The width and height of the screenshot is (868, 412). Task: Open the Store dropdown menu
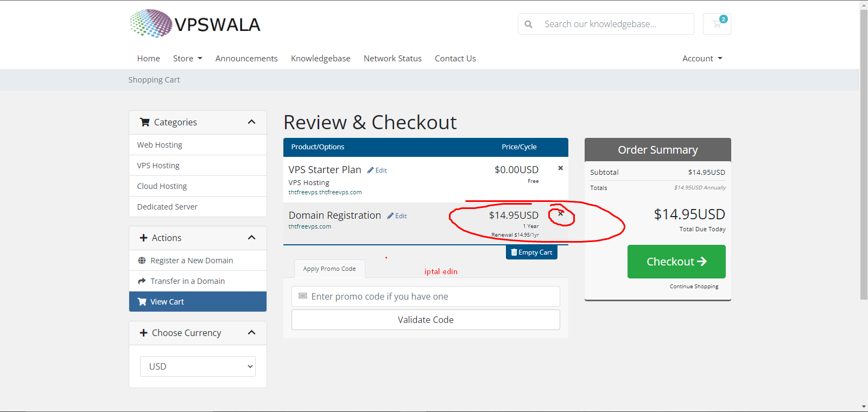[187, 59]
